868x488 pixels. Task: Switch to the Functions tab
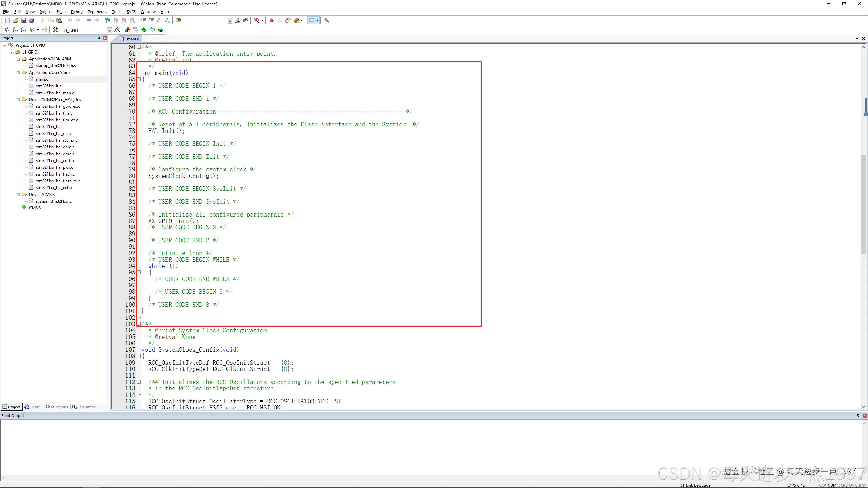[x=57, y=407]
